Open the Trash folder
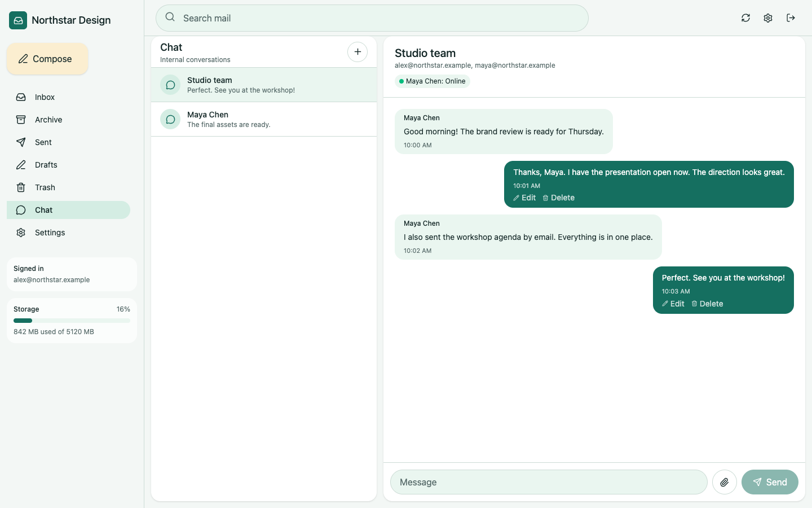The width and height of the screenshot is (812, 508). point(68,187)
